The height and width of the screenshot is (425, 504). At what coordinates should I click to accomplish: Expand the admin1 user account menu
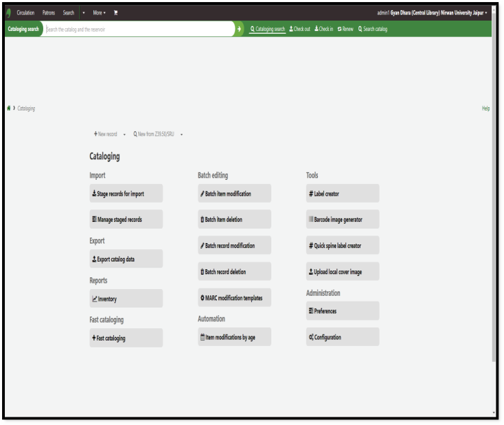tap(433, 12)
